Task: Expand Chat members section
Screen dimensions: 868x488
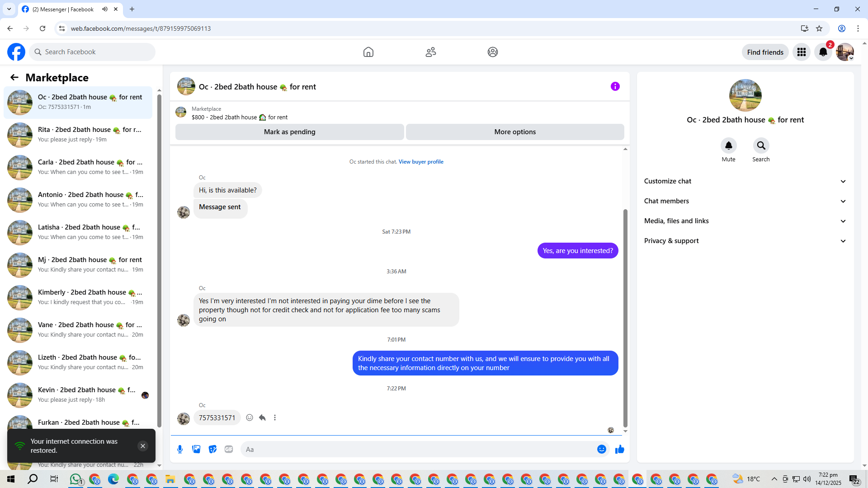Action: pos(745,201)
